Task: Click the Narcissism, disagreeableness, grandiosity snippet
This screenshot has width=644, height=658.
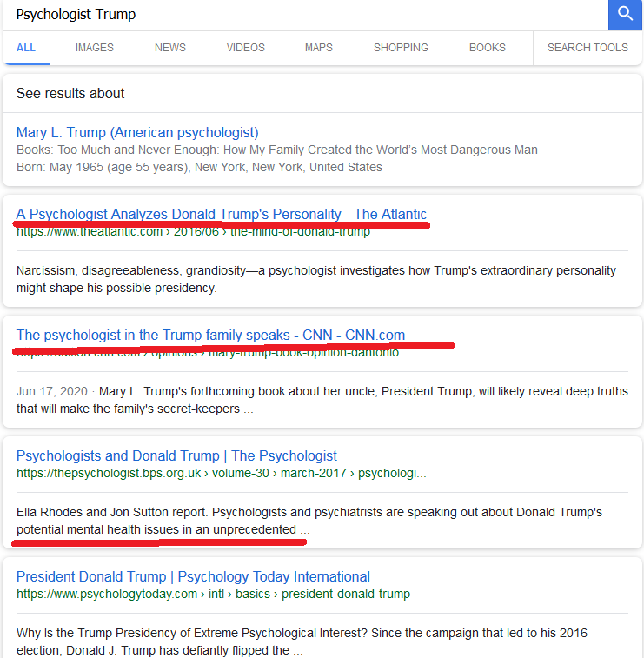Action: (x=316, y=279)
